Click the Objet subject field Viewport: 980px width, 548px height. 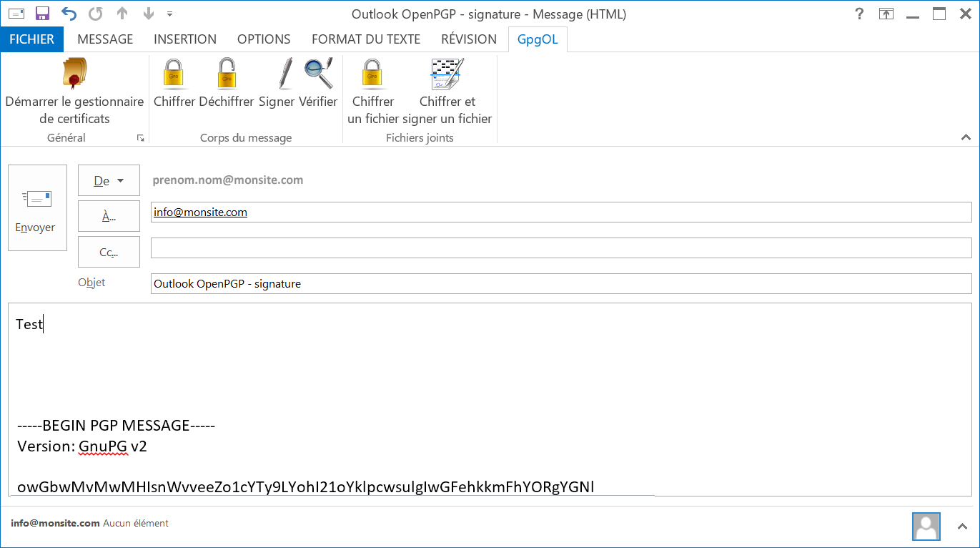click(561, 284)
